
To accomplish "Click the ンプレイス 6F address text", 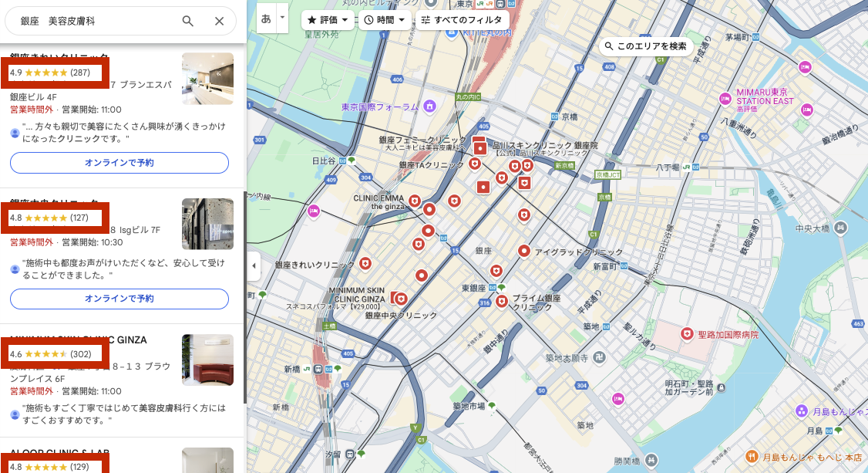I will pos(37,379).
